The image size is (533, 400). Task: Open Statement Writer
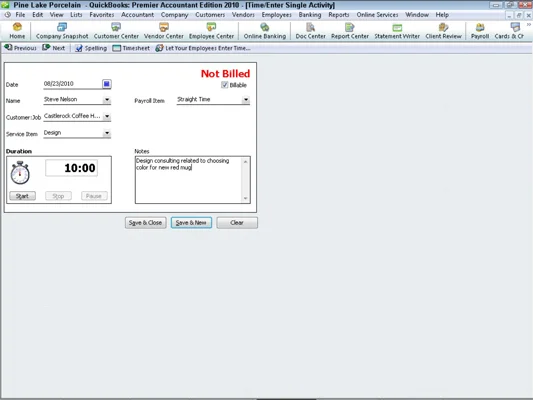[x=397, y=31]
